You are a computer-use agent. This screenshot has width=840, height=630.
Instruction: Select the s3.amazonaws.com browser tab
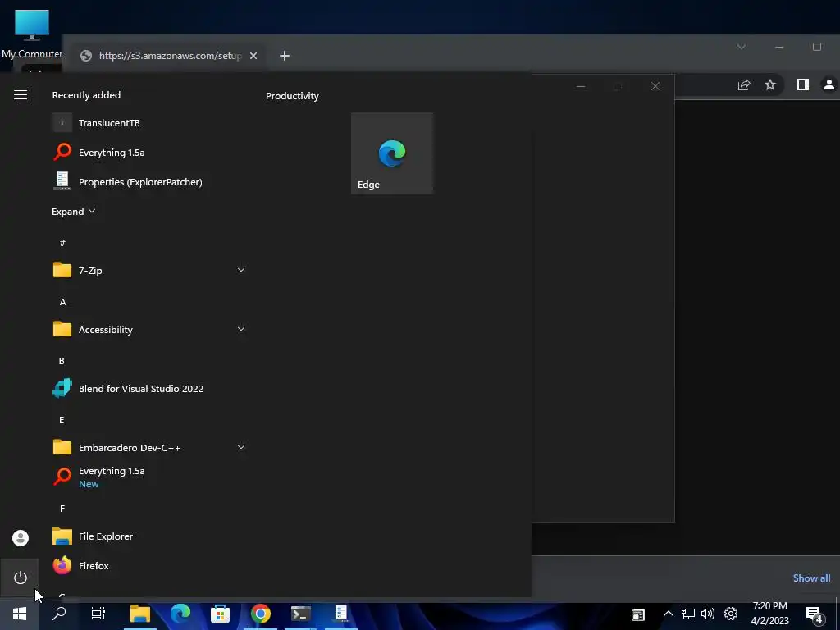click(170, 56)
